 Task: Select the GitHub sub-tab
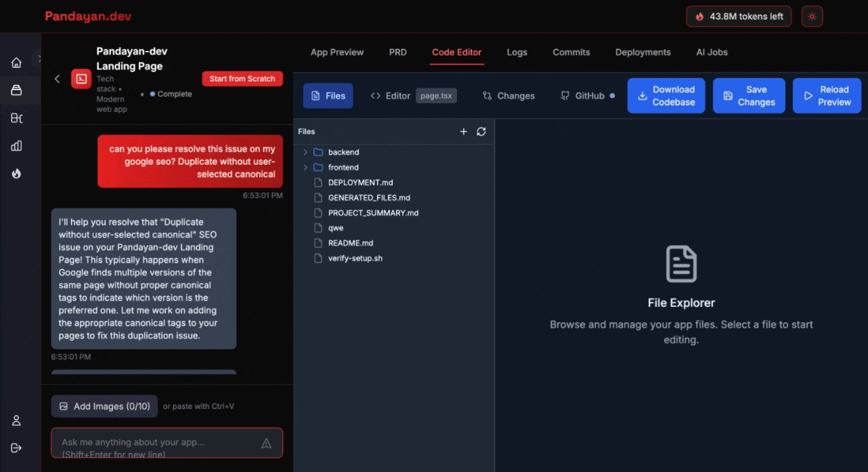[x=588, y=96]
